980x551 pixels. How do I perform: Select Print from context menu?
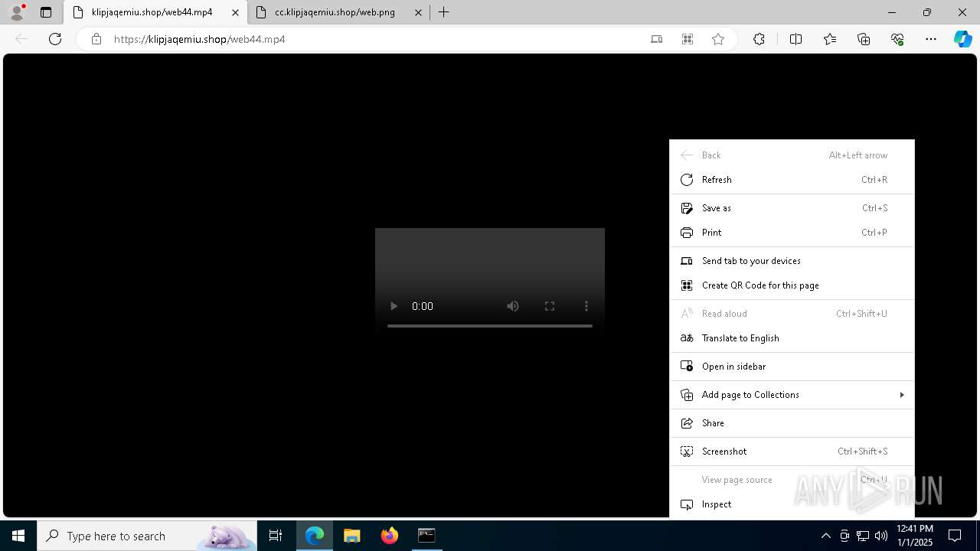pyautogui.click(x=792, y=233)
